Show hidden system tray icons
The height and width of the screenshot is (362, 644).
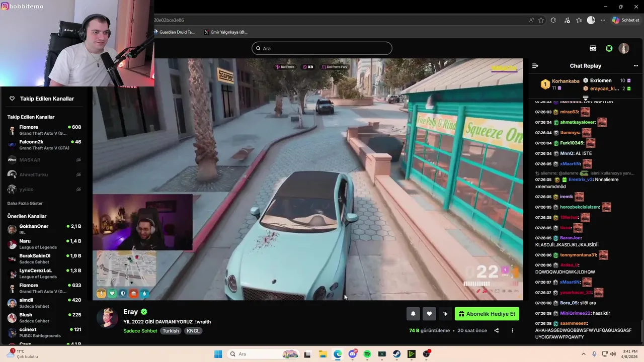point(584,354)
